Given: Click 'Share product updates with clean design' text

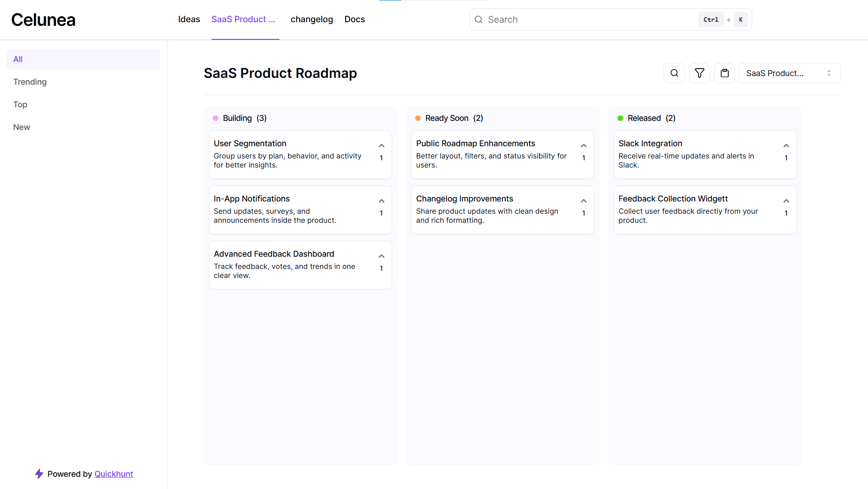Looking at the screenshot, I should tap(487, 216).
